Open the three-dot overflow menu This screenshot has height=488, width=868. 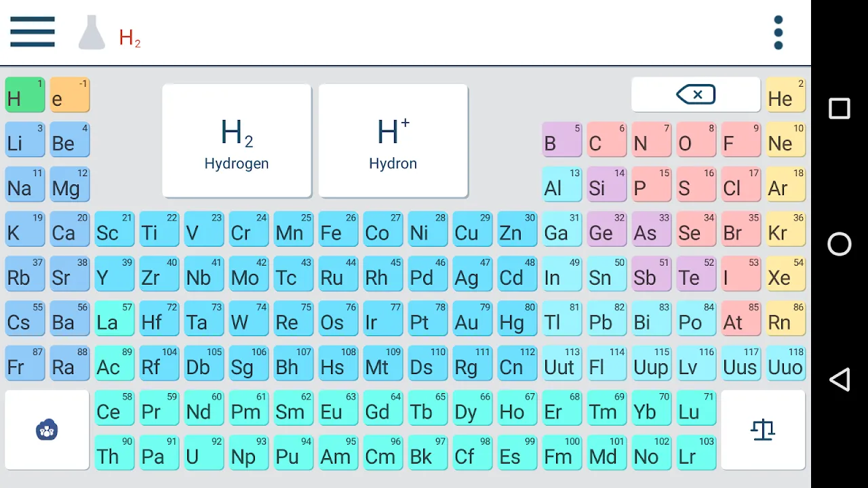click(x=778, y=33)
